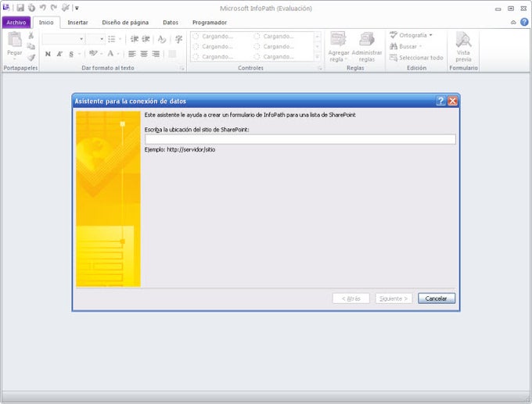Viewport: 532px width, 404px height.
Task: Switch to the Inicio tab
Action: (46, 23)
